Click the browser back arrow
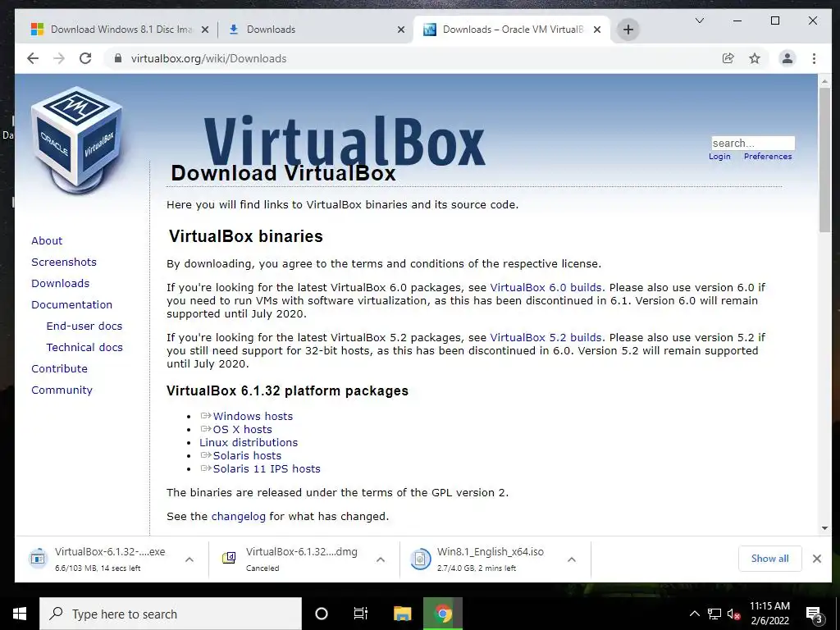Viewport: 840px width, 630px height. click(x=33, y=58)
